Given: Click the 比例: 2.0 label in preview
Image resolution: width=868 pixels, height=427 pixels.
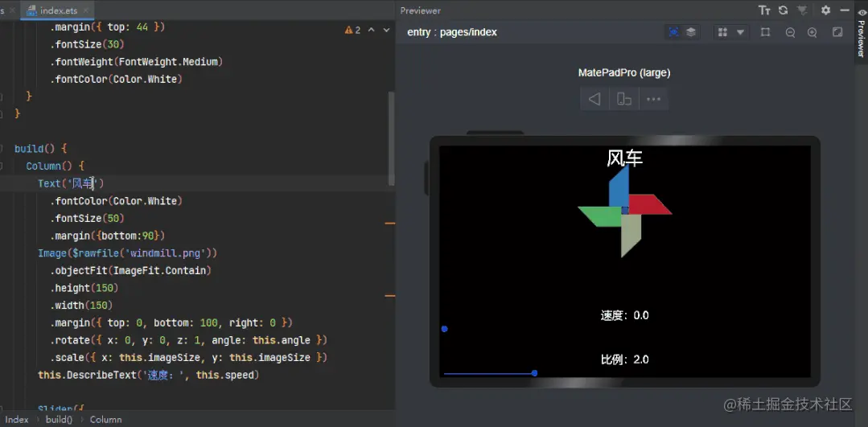Looking at the screenshot, I should coord(624,359).
